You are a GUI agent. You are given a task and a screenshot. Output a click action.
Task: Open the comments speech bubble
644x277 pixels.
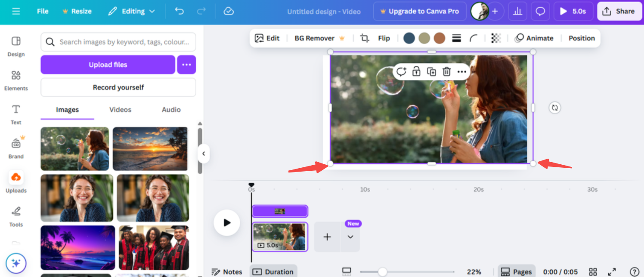click(x=540, y=11)
